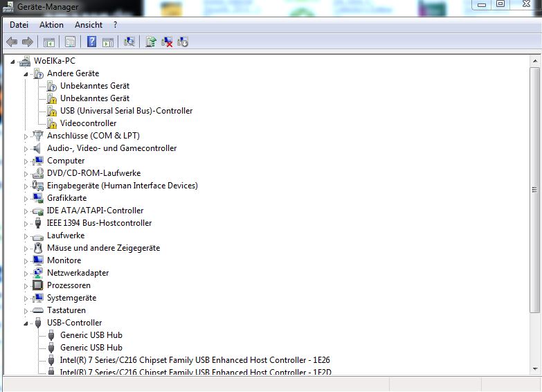This screenshot has height=392, width=542.
Task: Open the Properties toolbar icon
Action: [70, 42]
